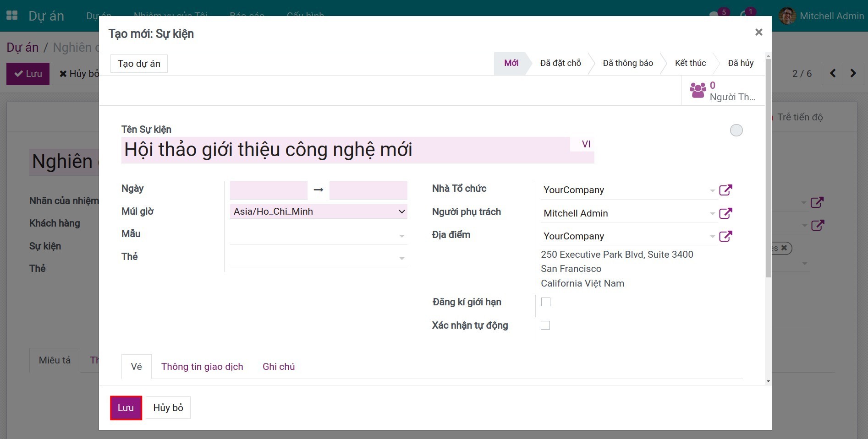The image size is (868, 439).
Task: Expand the Mẫu template dropdown
Action: [x=402, y=235]
